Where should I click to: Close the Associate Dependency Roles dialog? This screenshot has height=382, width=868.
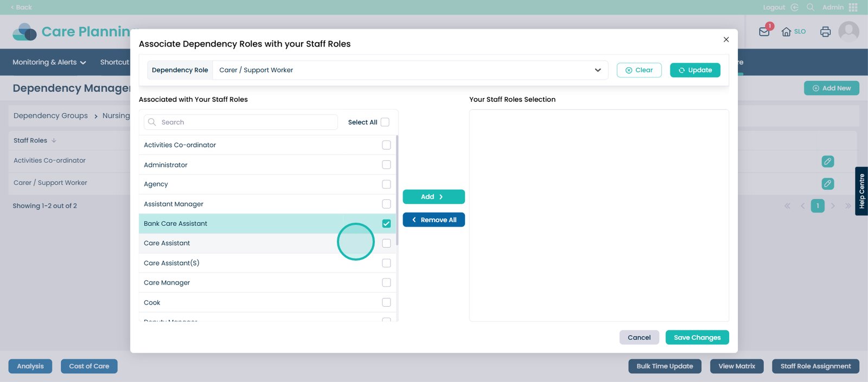pos(726,40)
